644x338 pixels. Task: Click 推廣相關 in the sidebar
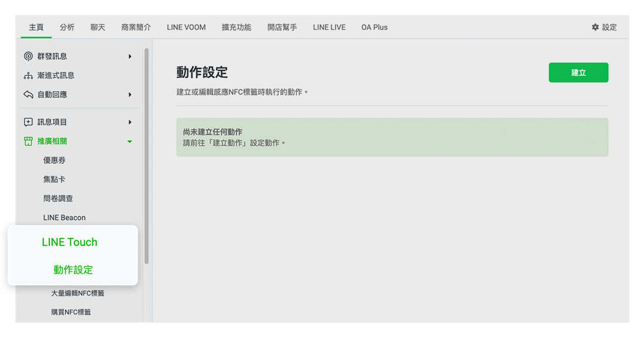click(52, 141)
